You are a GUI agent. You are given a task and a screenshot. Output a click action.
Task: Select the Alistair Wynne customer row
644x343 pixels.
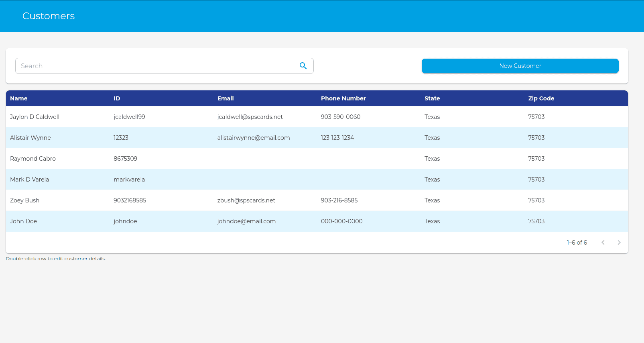(x=30, y=138)
